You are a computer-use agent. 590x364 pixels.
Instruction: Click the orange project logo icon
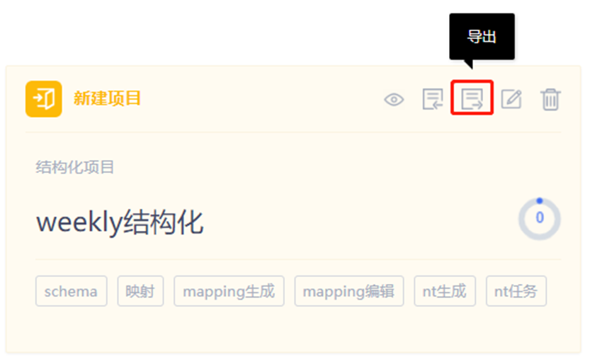pos(44,99)
